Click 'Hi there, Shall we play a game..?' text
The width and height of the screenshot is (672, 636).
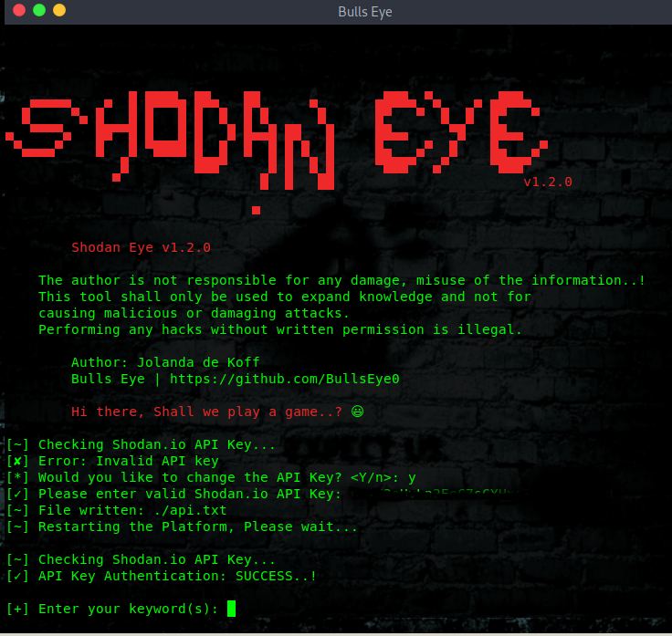tap(206, 412)
